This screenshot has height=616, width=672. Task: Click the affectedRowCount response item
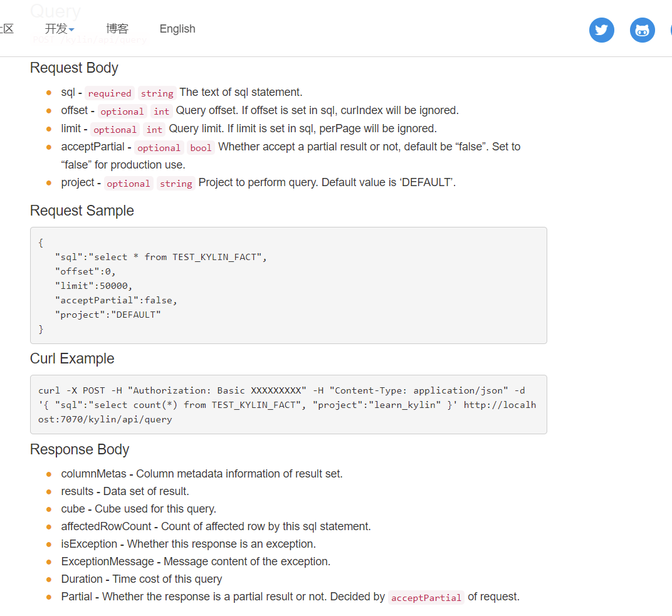216,526
